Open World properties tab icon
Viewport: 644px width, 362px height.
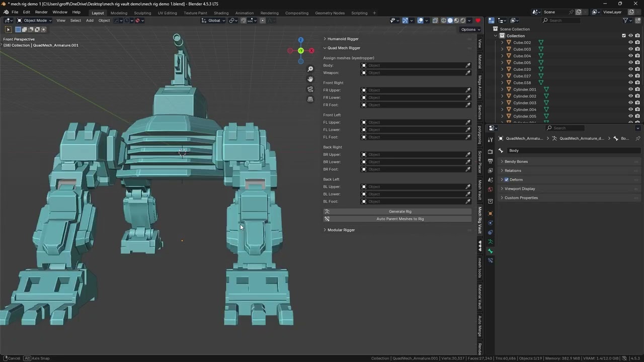[491, 190]
